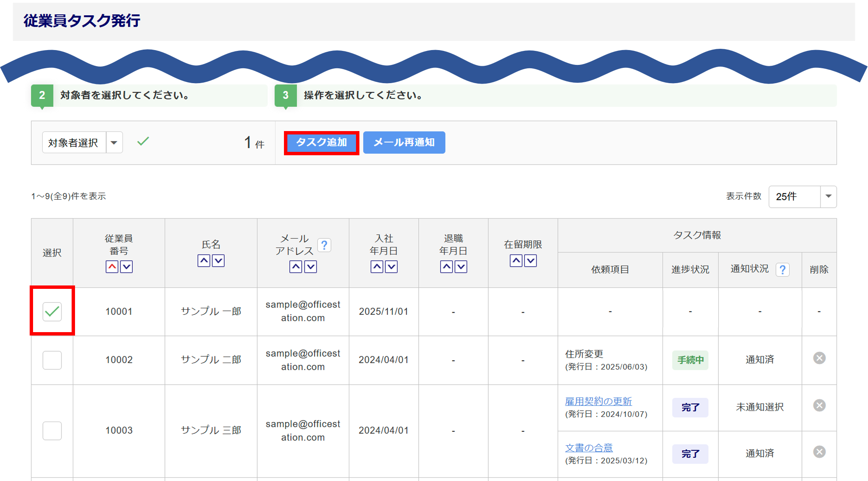Screen dimensions: 868x481
Task: Open the 文書の合意 link
Action: point(589,447)
